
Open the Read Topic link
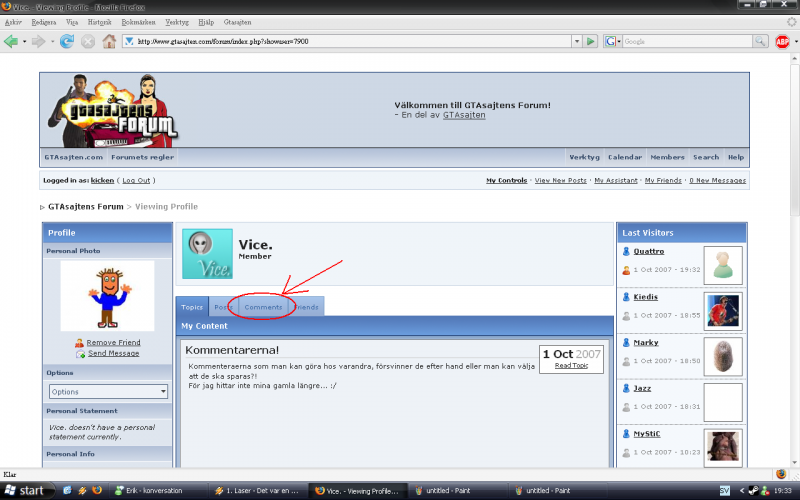pos(571,365)
